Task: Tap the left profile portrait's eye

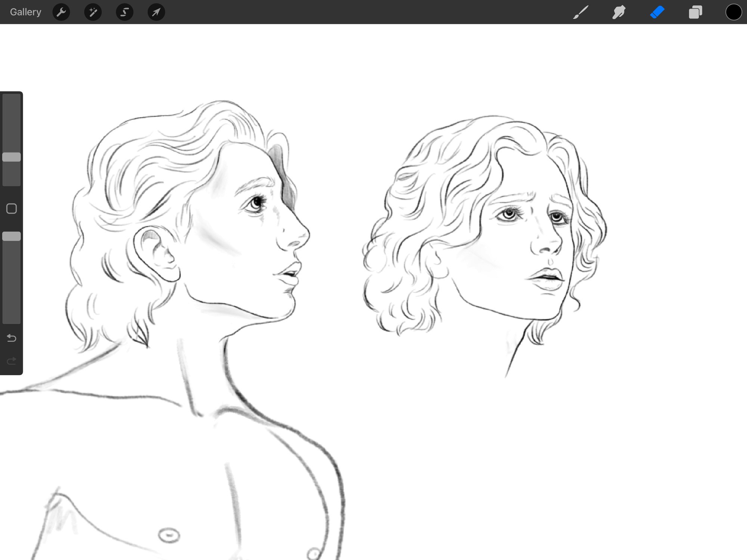Action: coord(256,203)
